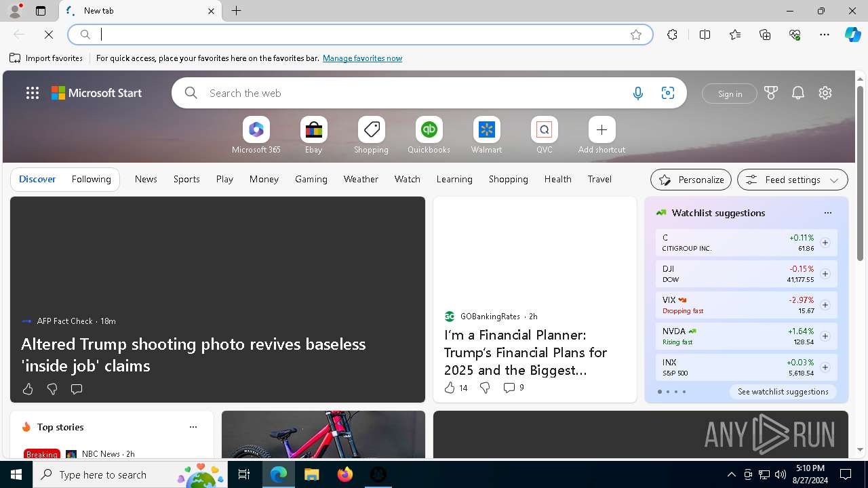Open the Edge profile icon
Image resolution: width=868 pixels, height=488 pixels.
coord(14,11)
